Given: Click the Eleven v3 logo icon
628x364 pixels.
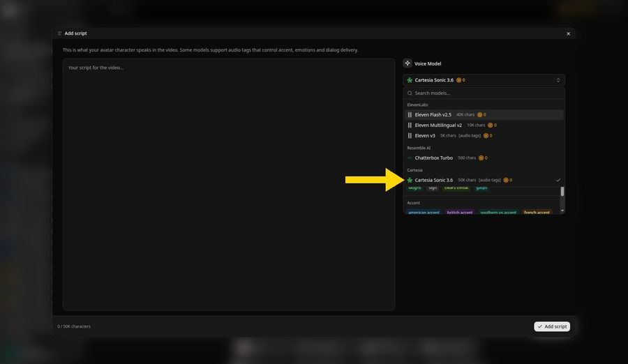Looking at the screenshot, I should point(410,135).
